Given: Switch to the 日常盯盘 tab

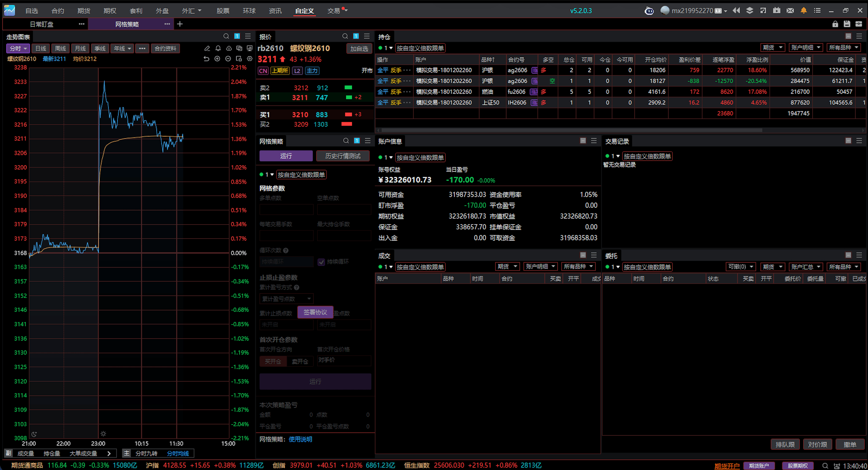Looking at the screenshot, I should pos(41,24).
